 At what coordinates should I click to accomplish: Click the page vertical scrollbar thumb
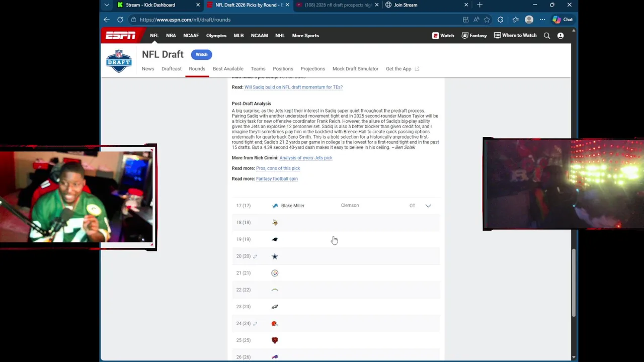click(574, 283)
